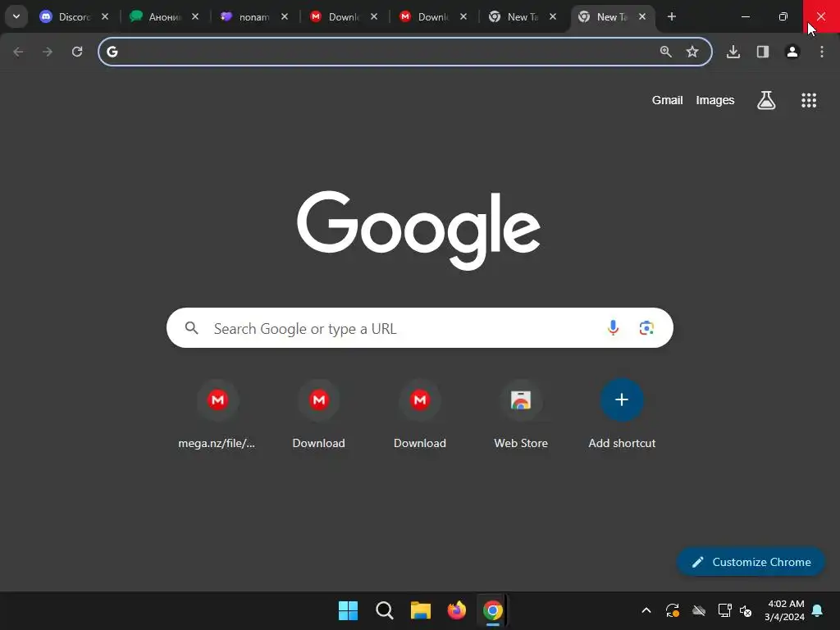Screen dimensions: 840x630
Task: Restore down the Chrome window
Action: (783, 16)
